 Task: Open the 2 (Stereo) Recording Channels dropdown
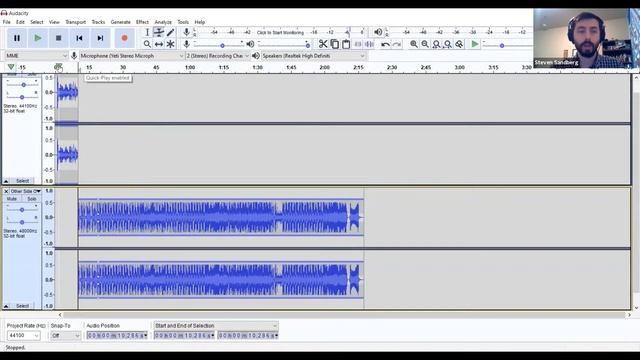pyautogui.click(x=218, y=56)
